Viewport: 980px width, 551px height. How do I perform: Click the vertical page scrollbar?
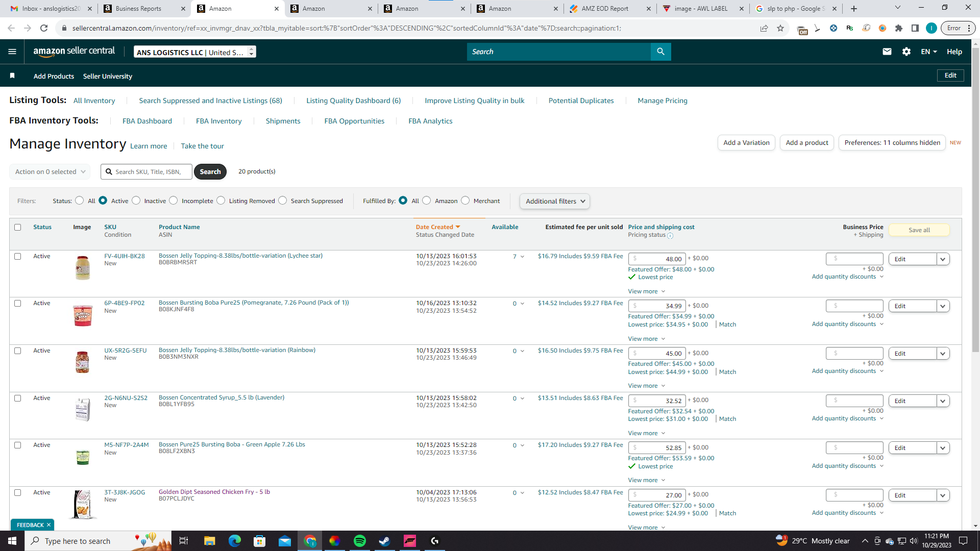[975, 199]
